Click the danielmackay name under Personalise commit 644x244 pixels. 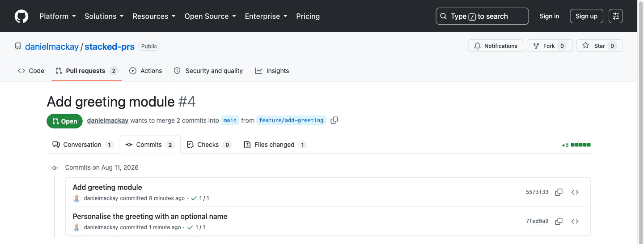click(101, 227)
